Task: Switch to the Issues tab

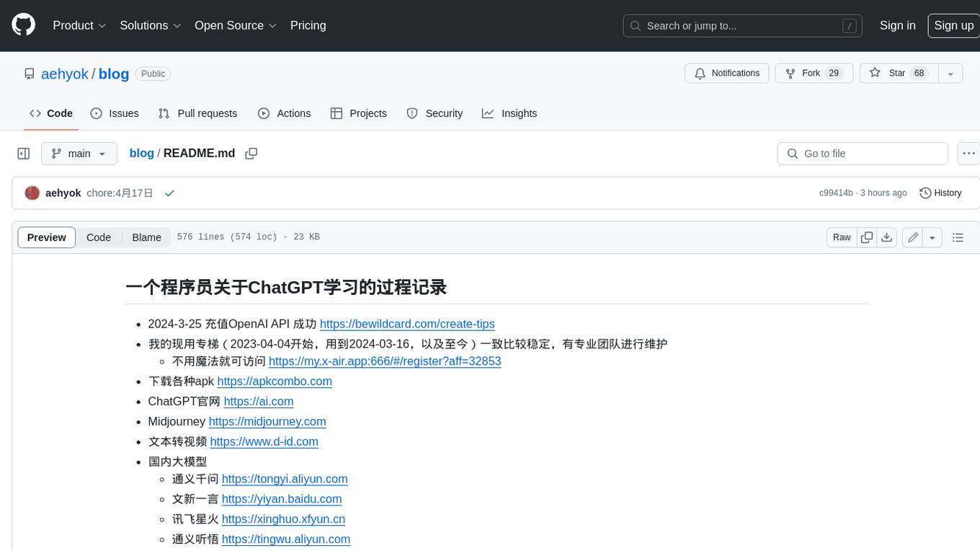Action: 115,113
